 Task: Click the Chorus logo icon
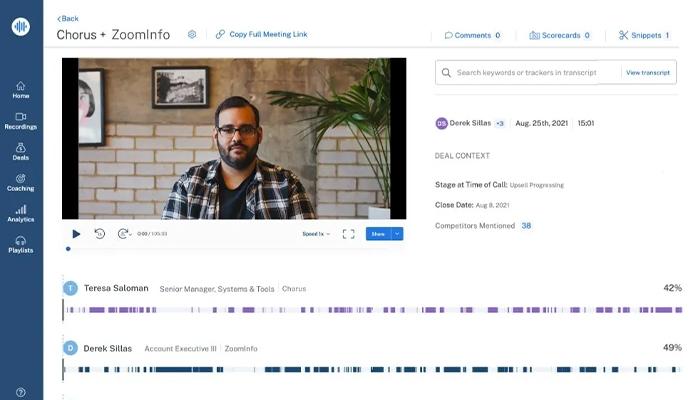click(x=21, y=26)
